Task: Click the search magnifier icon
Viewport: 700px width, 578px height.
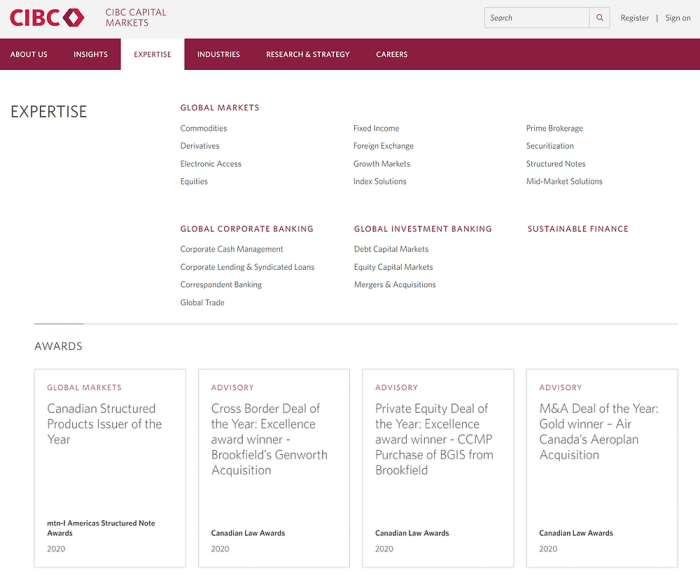Action: pos(600,18)
